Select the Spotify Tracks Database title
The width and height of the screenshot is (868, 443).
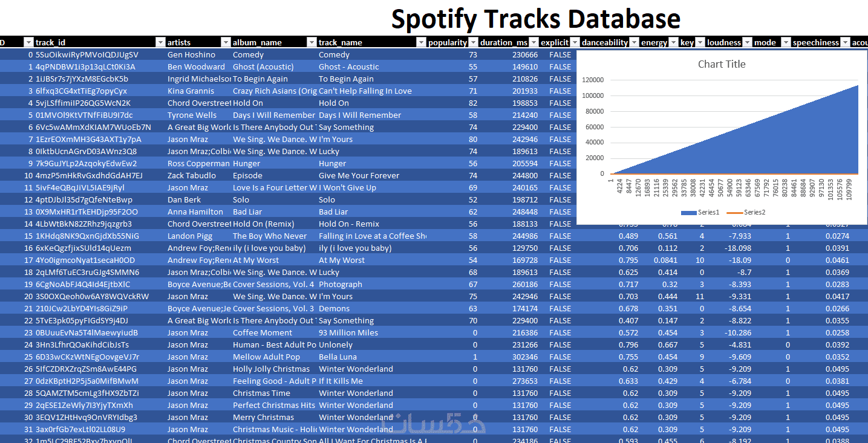535,19
